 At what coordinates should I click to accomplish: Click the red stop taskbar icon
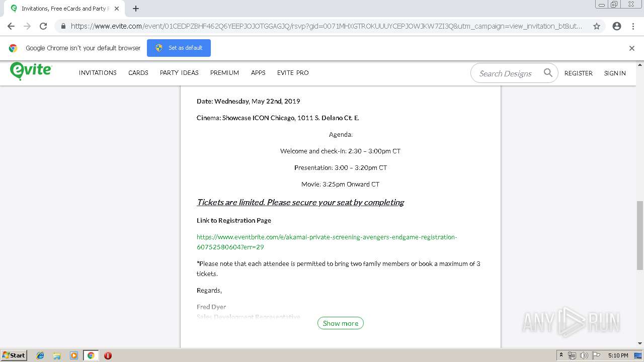[108, 355]
